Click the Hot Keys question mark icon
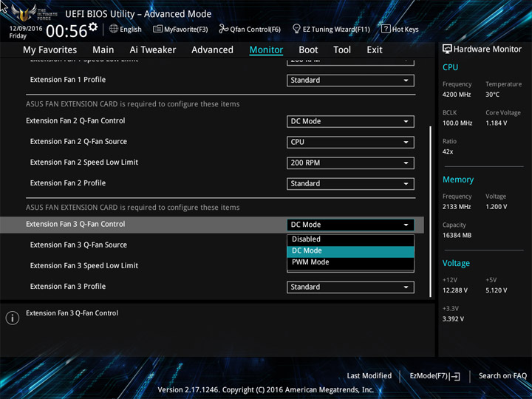This screenshot has width=532, height=399. point(386,29)
